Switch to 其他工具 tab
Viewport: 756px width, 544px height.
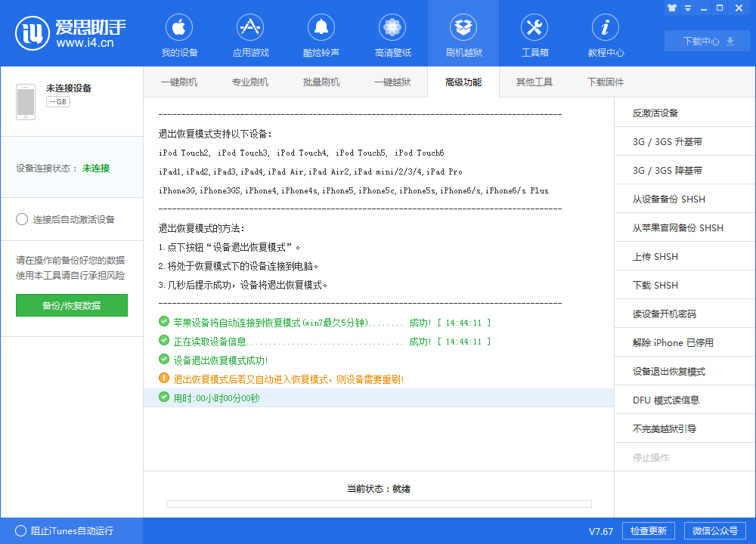(x=534, y=82)
